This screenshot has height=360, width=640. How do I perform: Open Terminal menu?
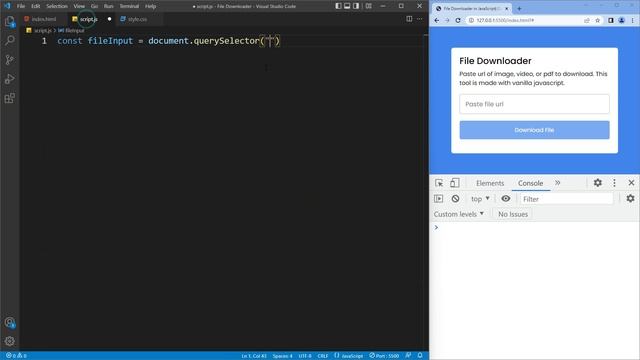coord(129,6)
